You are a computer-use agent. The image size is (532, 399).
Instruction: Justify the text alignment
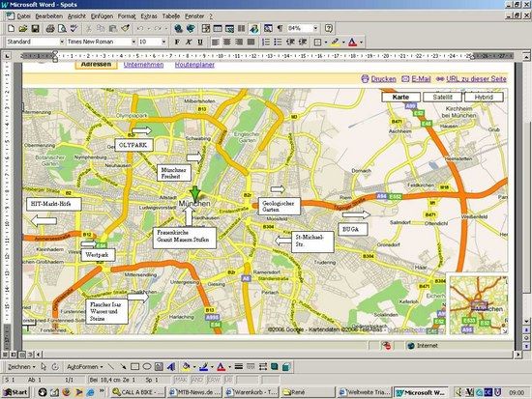(x=251, y=43)
